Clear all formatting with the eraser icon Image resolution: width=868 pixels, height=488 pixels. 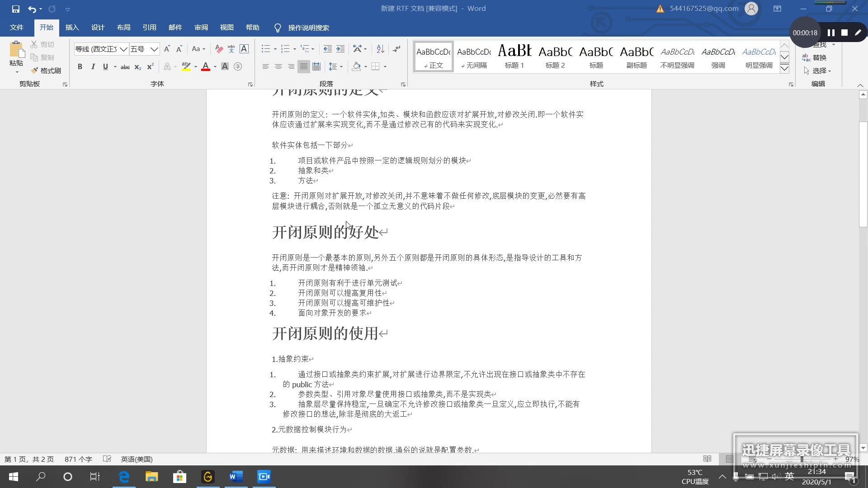[x=219, y=49]
